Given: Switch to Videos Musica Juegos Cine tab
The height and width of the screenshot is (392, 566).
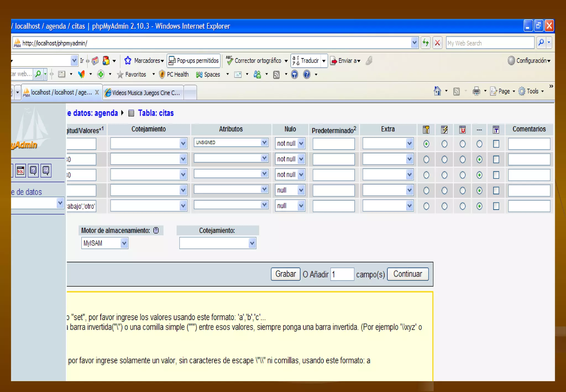Looking at the screenshot, I should click(143, 93).
